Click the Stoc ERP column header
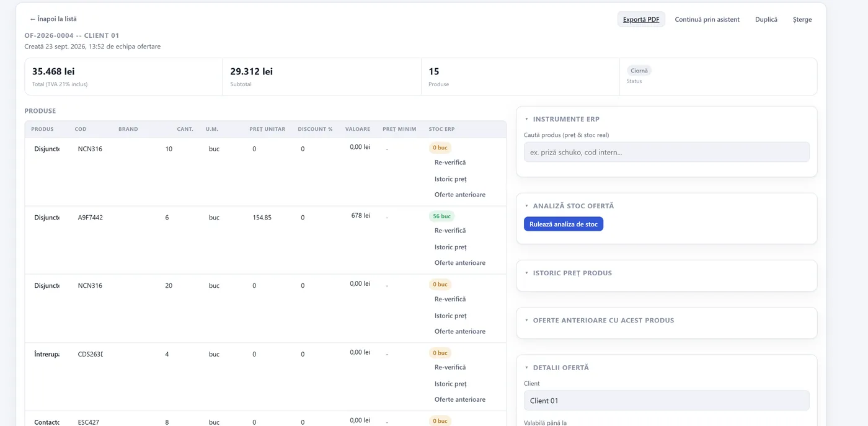This screenshot has width=868, height=426. (441, 129)
